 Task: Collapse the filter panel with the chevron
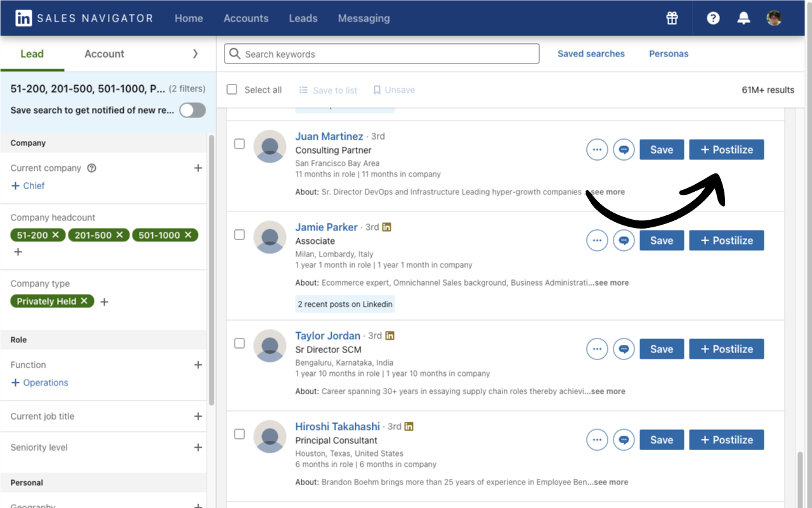coord(195,54)
